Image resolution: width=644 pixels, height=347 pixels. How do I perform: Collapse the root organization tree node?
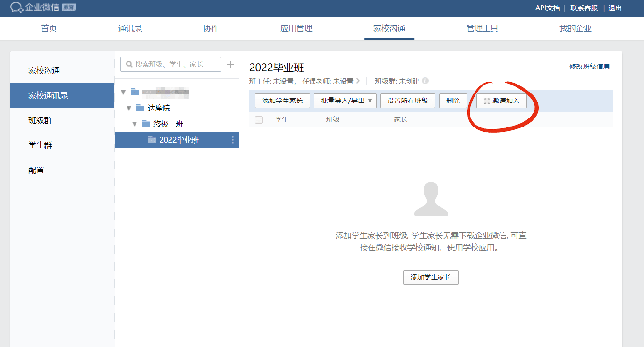click(123, 92)
